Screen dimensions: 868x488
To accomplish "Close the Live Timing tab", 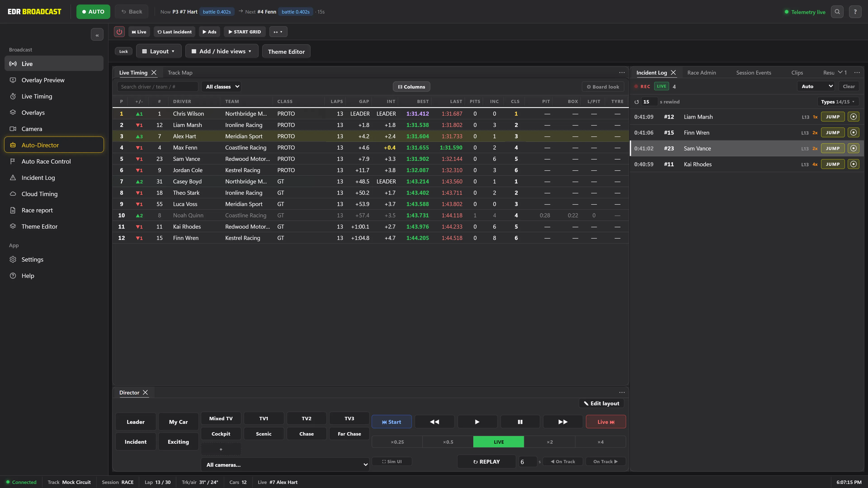I will pos(154,72).
